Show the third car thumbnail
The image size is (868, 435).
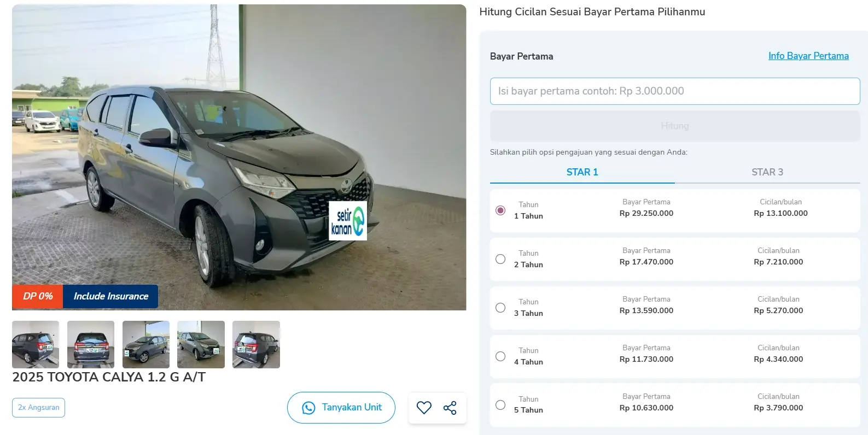tap(146, 344)
